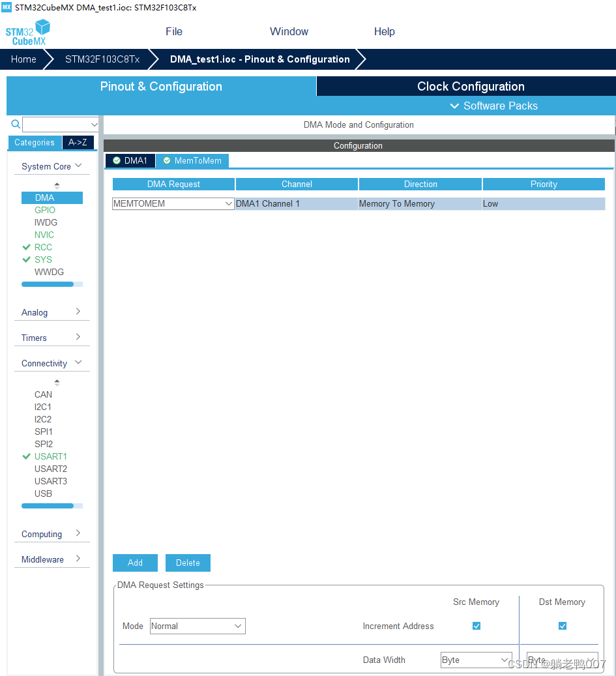The height and width of the screenshot is (676, 616).
Task: Select SPI2 under Connectivity
Action: (44, 444)
